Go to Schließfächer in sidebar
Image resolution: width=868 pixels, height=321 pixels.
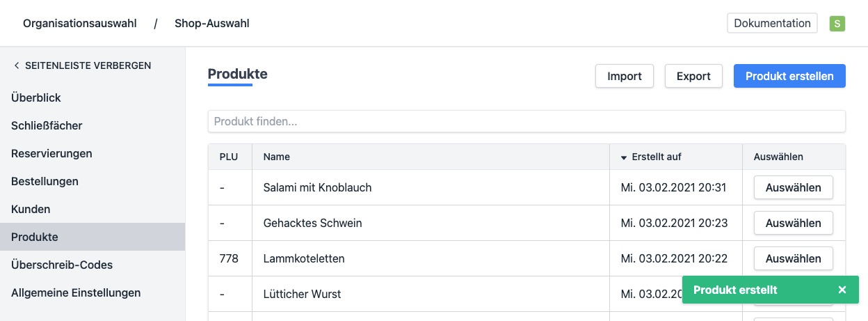[47, 125]
